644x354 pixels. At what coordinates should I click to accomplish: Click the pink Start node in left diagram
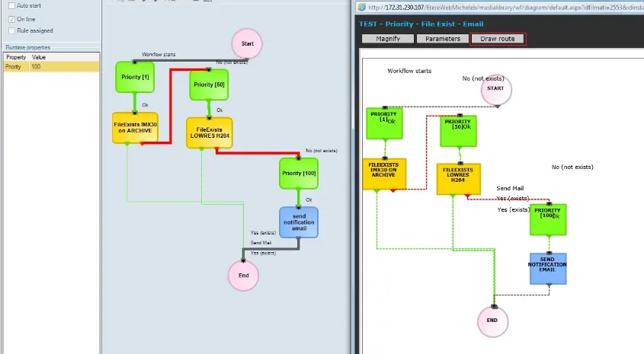[247, 44]
